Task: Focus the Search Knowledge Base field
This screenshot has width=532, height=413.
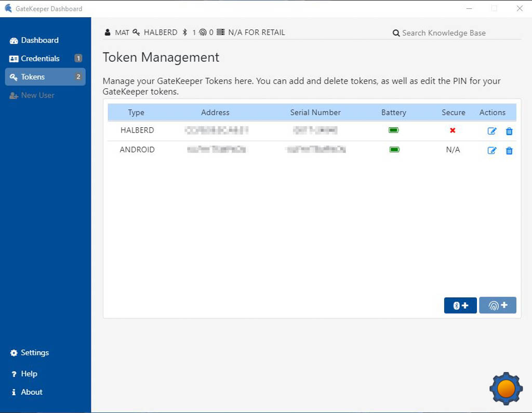Action: tap(457, 33)
